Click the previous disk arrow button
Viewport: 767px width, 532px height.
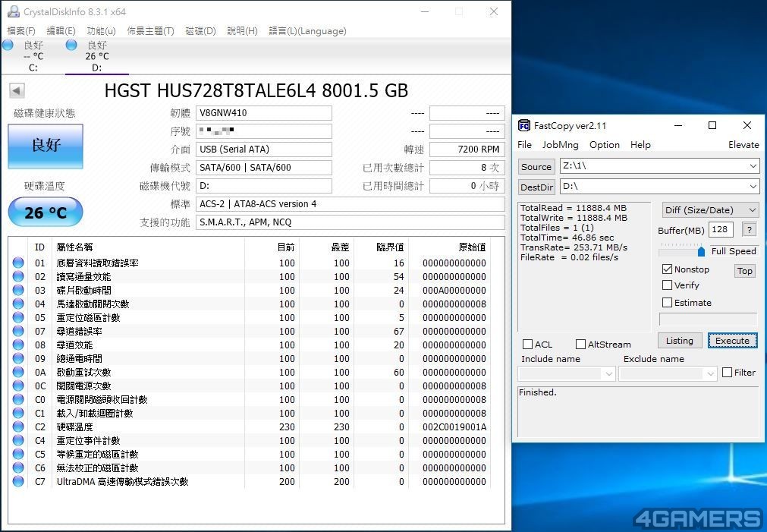point(17,90)
